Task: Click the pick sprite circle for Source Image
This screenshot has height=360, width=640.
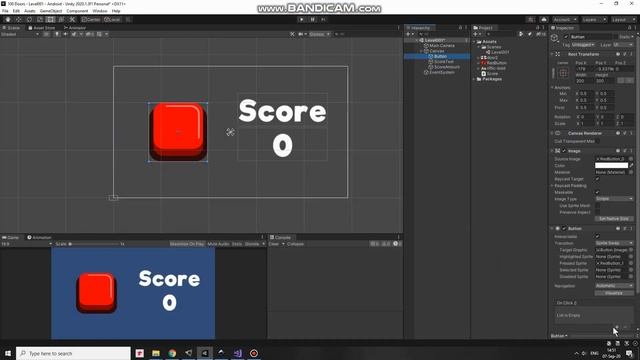Action: pyautogui.click(x=631, y=159)
